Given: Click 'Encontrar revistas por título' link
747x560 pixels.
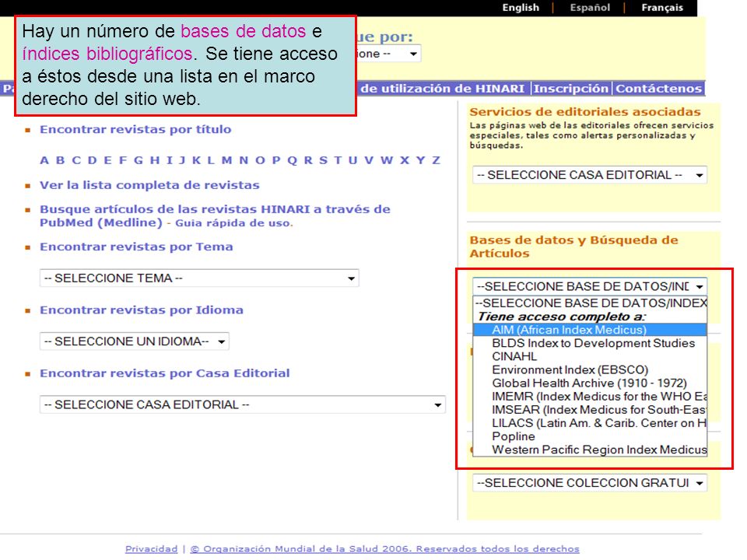Looking at the screenshot, I should point(135,130).
